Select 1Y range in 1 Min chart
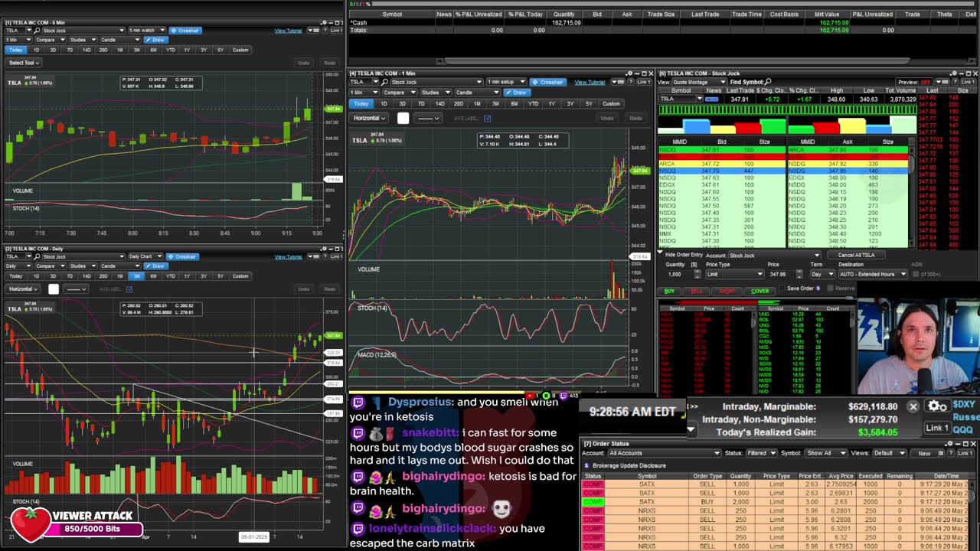Screen dimensions: 980x551 (551, 103)
